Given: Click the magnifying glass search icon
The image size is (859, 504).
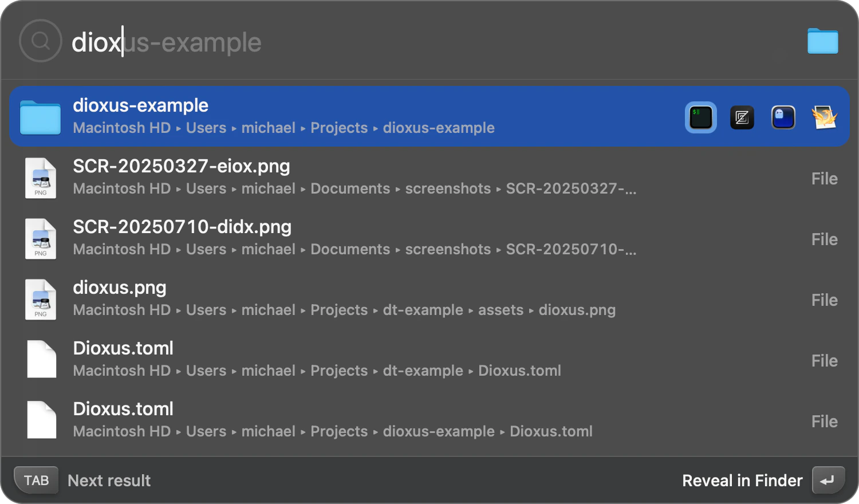Looking at the screenshot, I should (x=40, y=41).
